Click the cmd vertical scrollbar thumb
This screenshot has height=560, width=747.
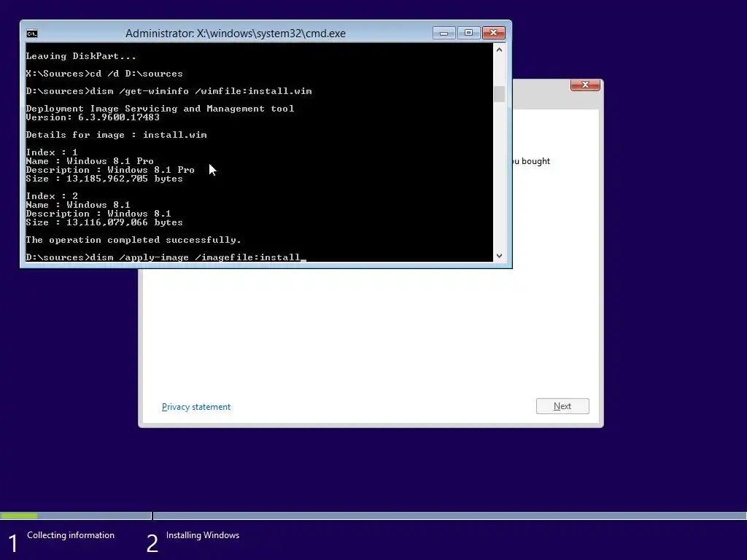(x=499, y=94)
